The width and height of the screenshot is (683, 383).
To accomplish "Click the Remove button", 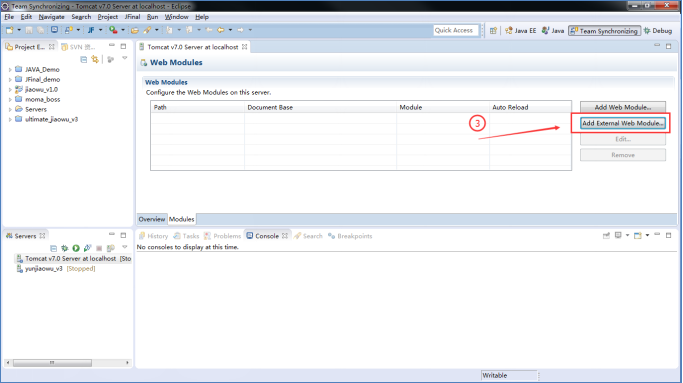I will click(623, 155).
